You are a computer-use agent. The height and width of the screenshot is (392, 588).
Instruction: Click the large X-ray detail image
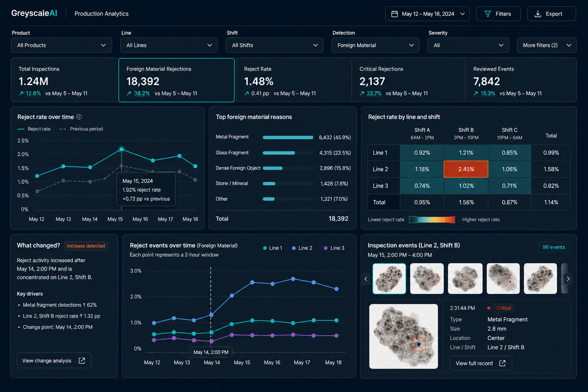coord(403,336)
